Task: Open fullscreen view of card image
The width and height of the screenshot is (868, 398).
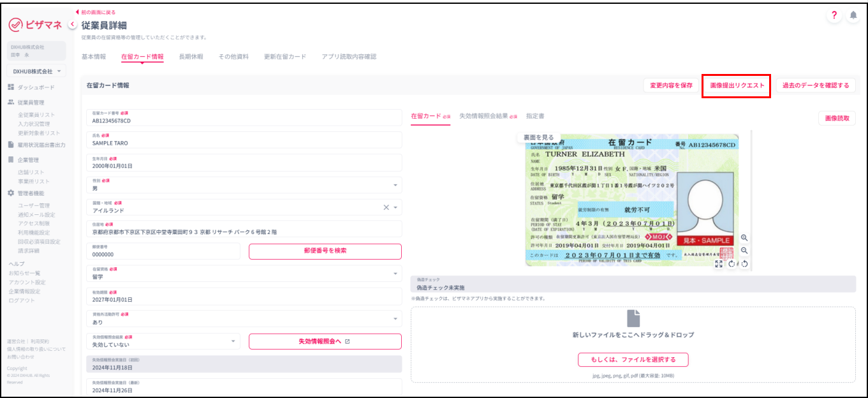Action: [x=719, y=263]
